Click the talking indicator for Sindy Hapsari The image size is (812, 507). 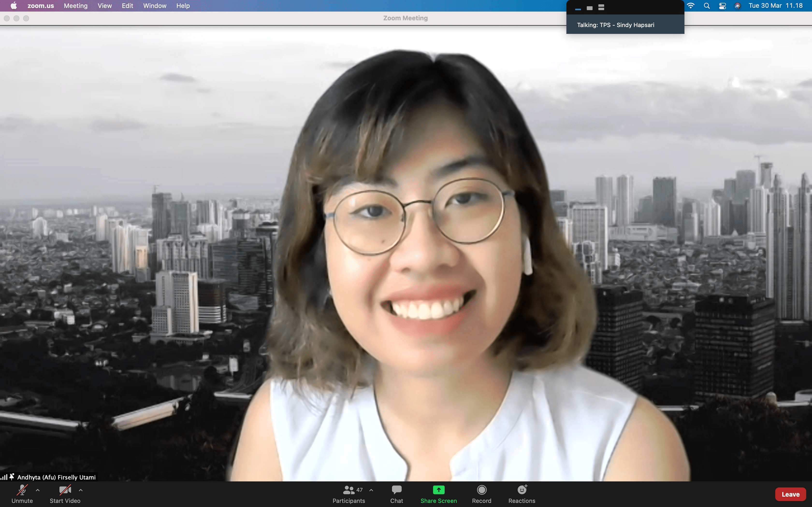click(x=615, y=25)
